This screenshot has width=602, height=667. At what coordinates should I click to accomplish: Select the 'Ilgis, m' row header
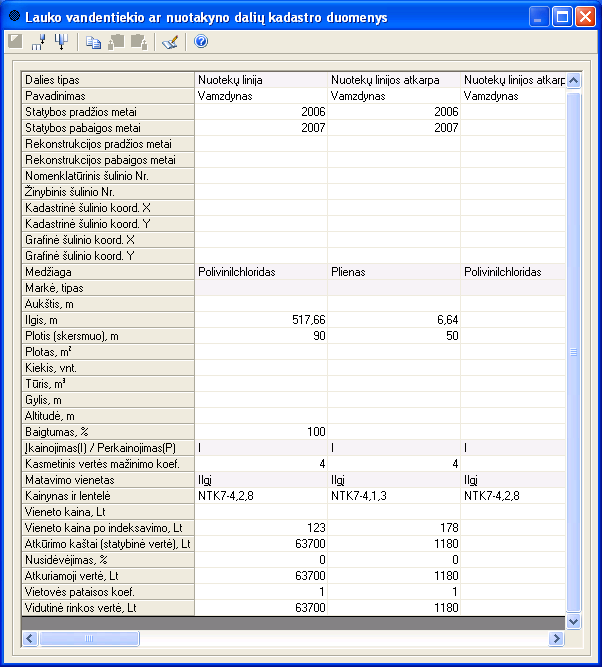[x=108, y=320]
